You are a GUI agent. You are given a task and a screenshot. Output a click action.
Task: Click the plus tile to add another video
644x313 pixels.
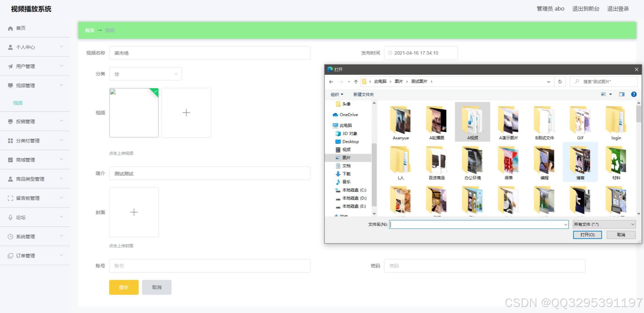(186, 113)
